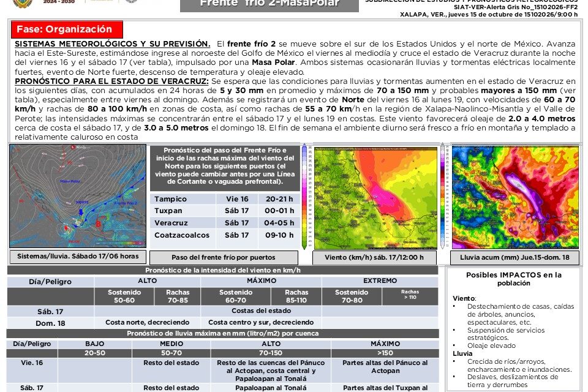Open the Sistemas/lluvia Masa Polar map image
588x392 pixels.
click(x=78, y=196)
